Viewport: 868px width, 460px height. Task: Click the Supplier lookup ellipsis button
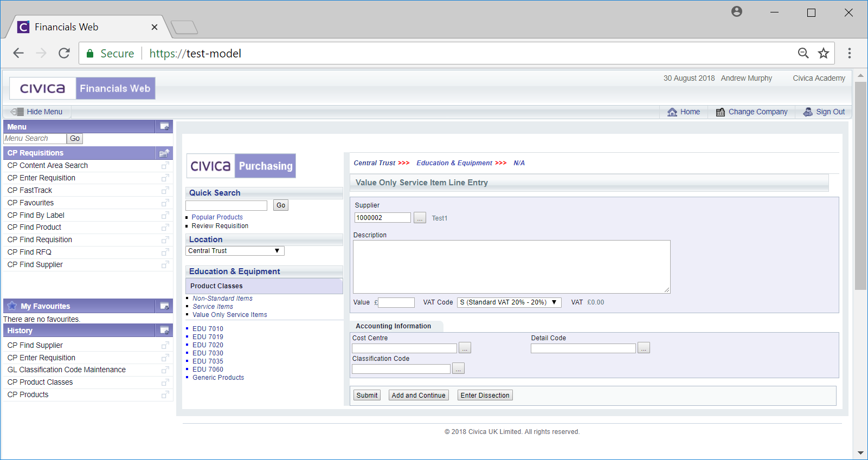pyautogui.click(x=420, y=218)
